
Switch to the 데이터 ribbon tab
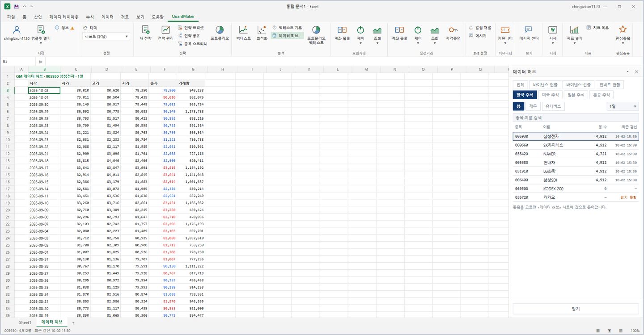tap(107, 17)
